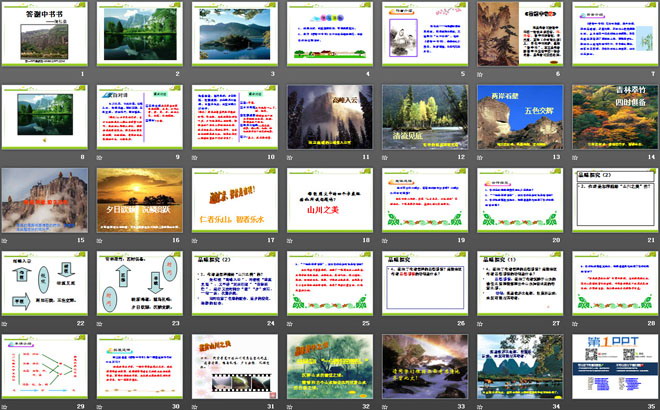Select the final 1PPT logo slide 35
The image size is (660, 410).
click(611, 366)
